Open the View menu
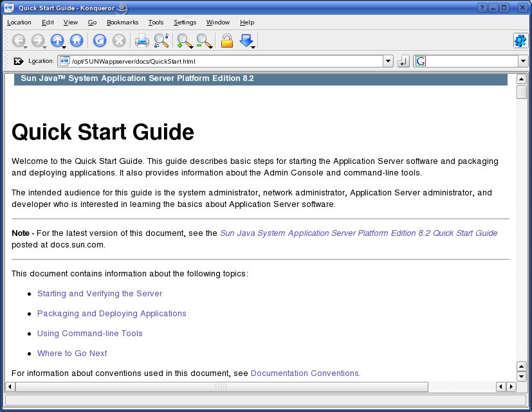 71,22
